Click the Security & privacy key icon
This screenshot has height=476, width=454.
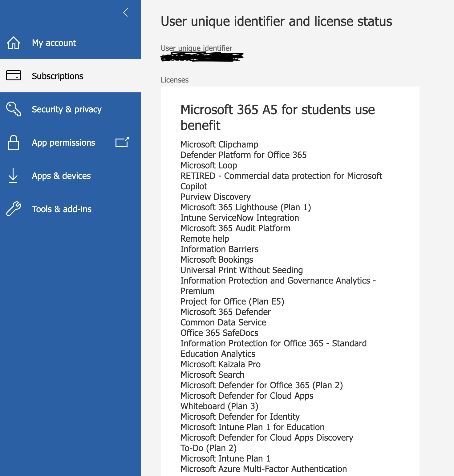coord(13,109)
